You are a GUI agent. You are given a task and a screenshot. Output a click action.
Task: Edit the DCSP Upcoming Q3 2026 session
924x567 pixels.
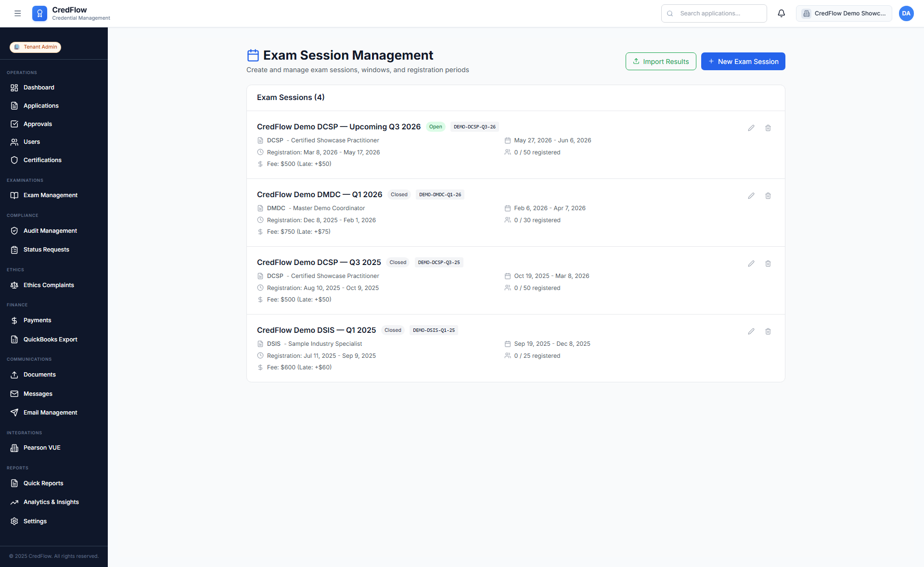pos(751,128)
